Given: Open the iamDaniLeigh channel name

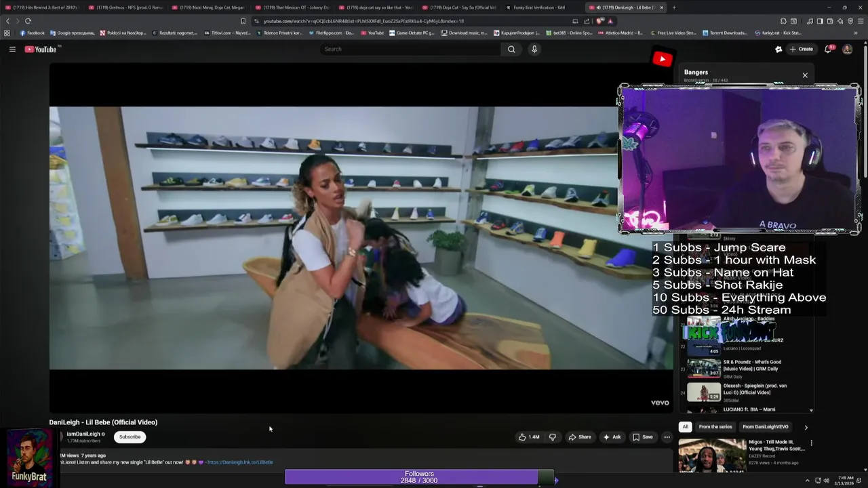Looking at the screenshot, I should tap(83, 434).
